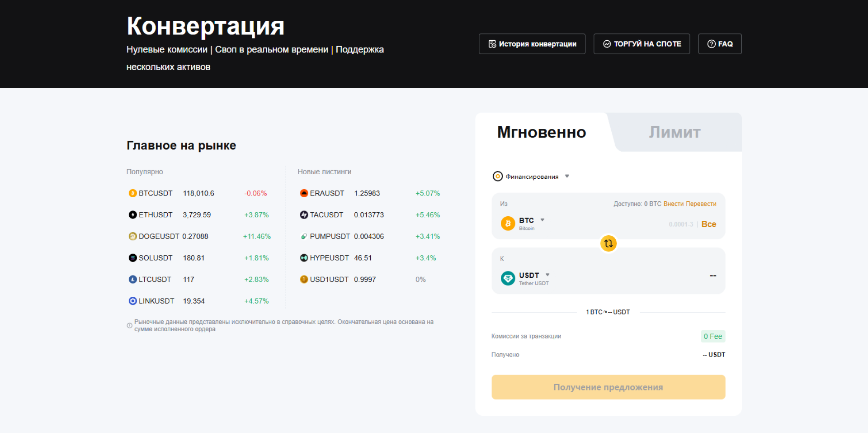Open the FAQ page
Viewport: 868px width, 433px height.
point(720,44)
